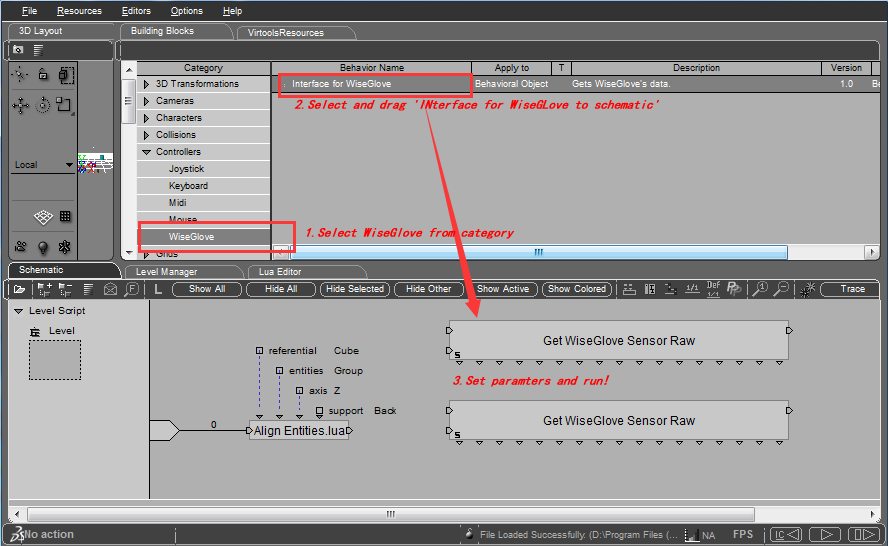Open the Resources menu
This screenshot has height=546, width=888.
(x=79, y=11)
